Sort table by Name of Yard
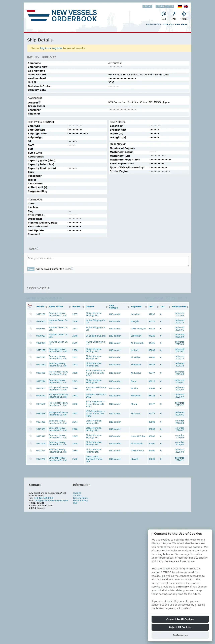 (x=60, y=306)
